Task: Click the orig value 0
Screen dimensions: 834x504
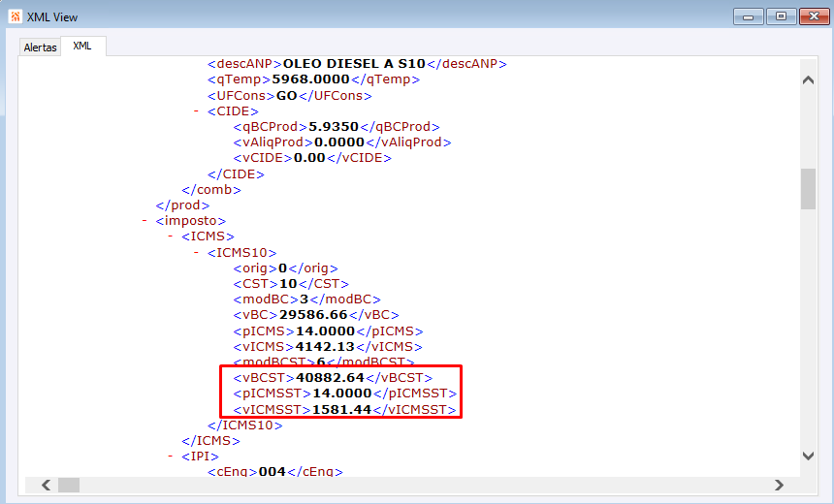Action: point(282,268)
